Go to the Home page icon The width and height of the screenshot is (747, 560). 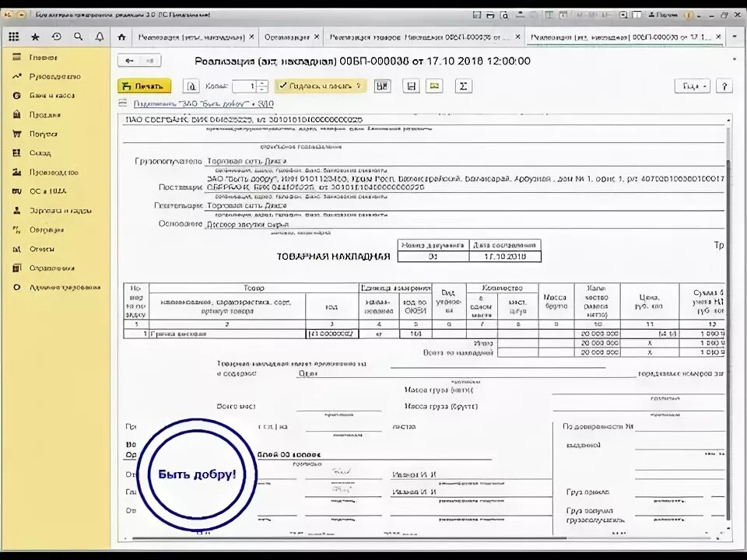pos(122,37)
